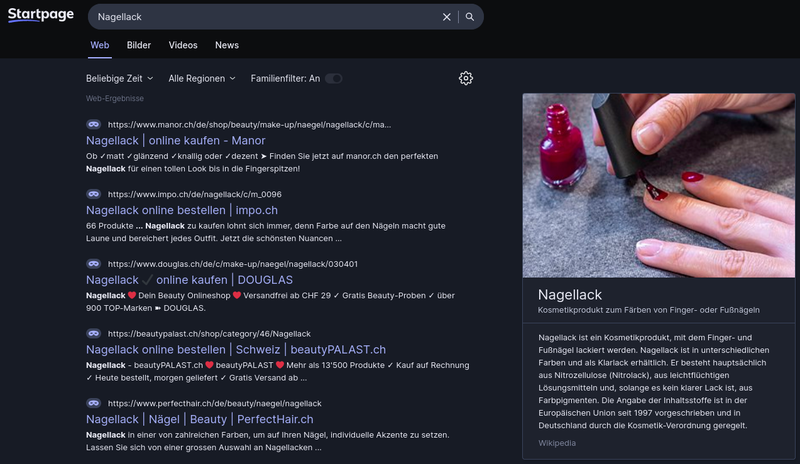Screen dimensions: 800x464
Task: Switch to the News tab
Action: point(227,45)
